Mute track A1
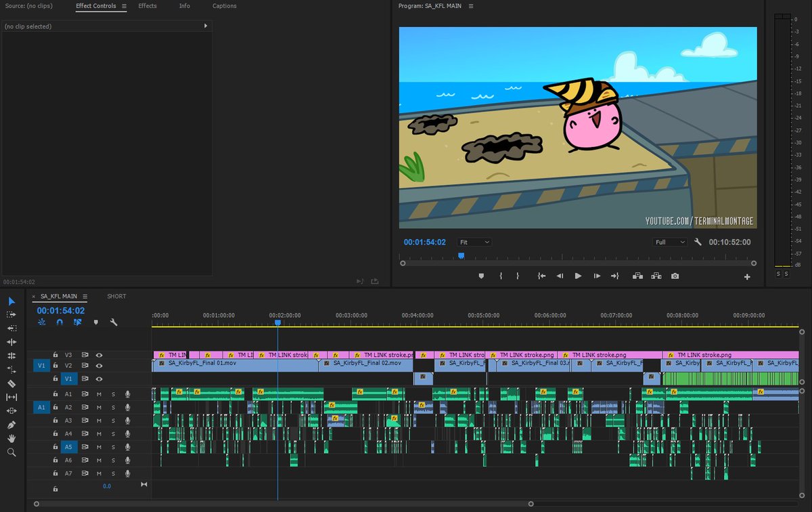This screenshot has height=512, width=812. (x=99, y=394)
